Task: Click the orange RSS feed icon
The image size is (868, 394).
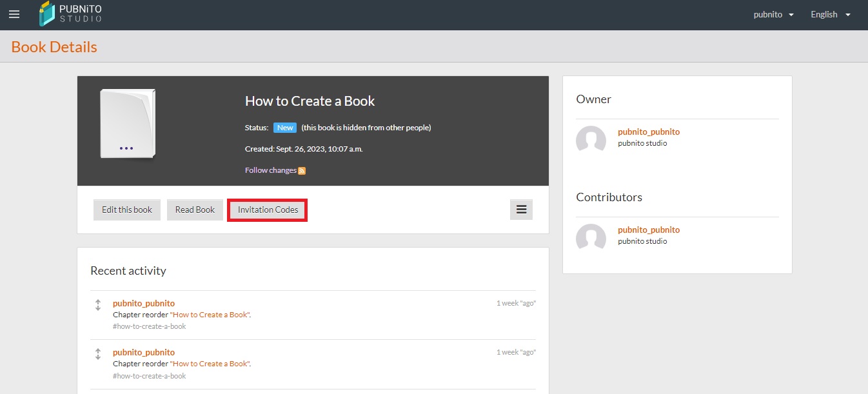Action: pos(302,171)
